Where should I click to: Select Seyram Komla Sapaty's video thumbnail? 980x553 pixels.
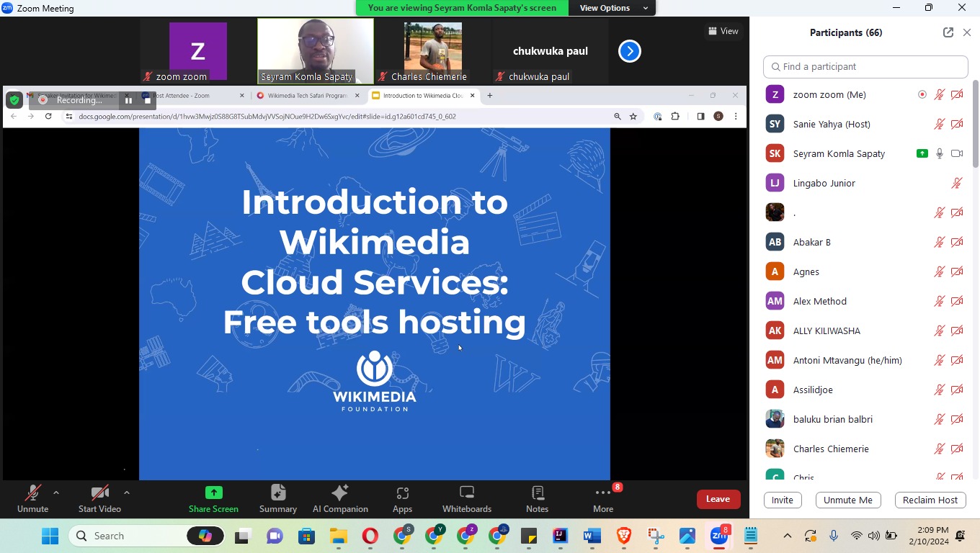point(316,51)
